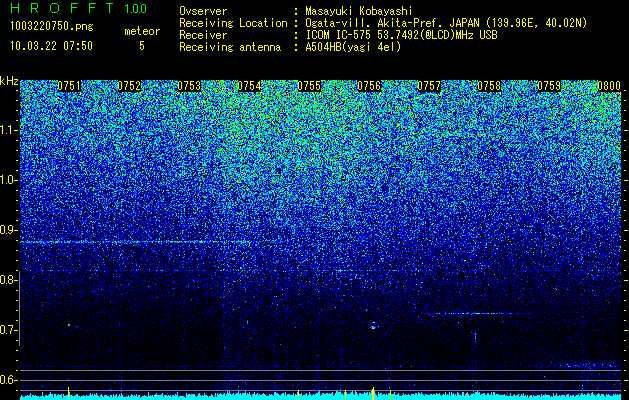Click the 0756 time label
The height and width of the screenshot is (400, 629).
pyautogui.click(x=369, y=86)
